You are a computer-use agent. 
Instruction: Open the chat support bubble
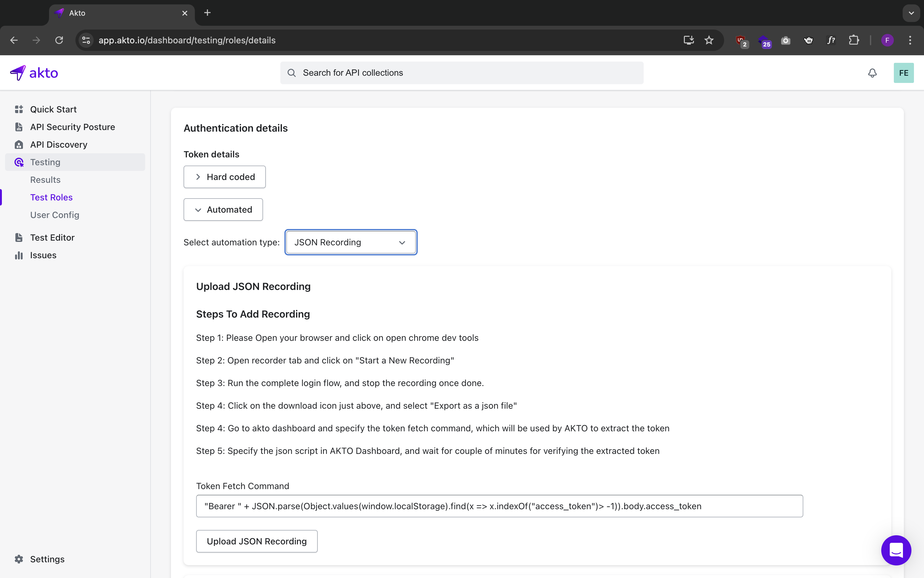tap(896, 550)
